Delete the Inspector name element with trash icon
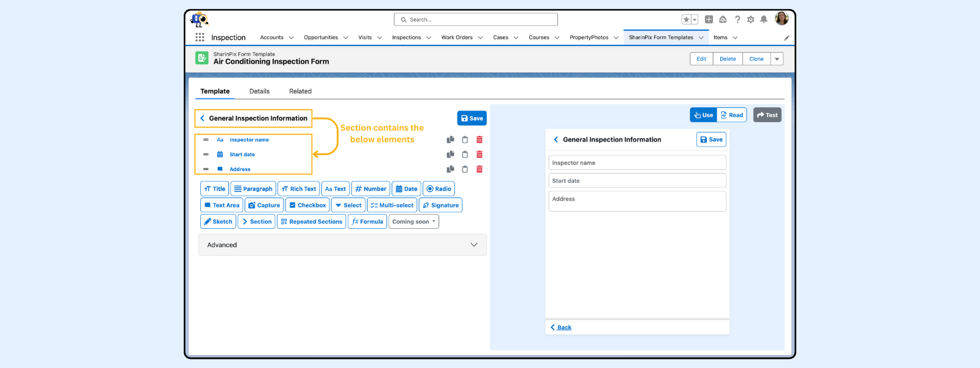 [x=480, y=140]
